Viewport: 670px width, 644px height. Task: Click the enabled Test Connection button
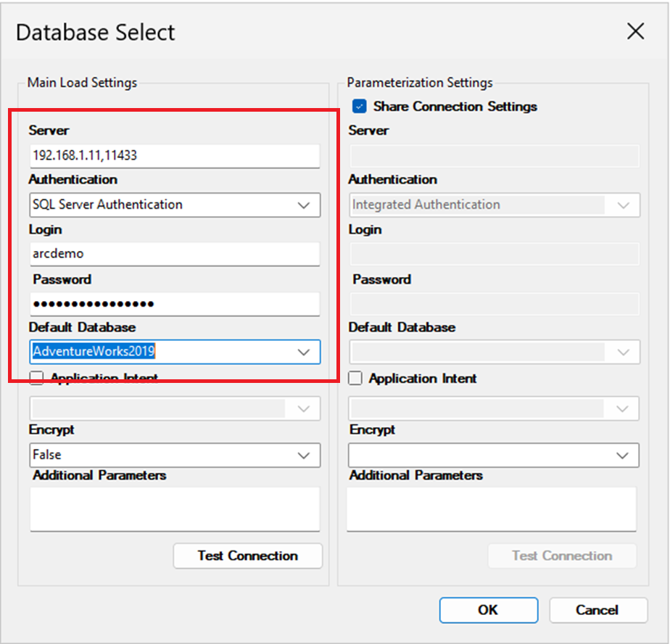[248, 556]
